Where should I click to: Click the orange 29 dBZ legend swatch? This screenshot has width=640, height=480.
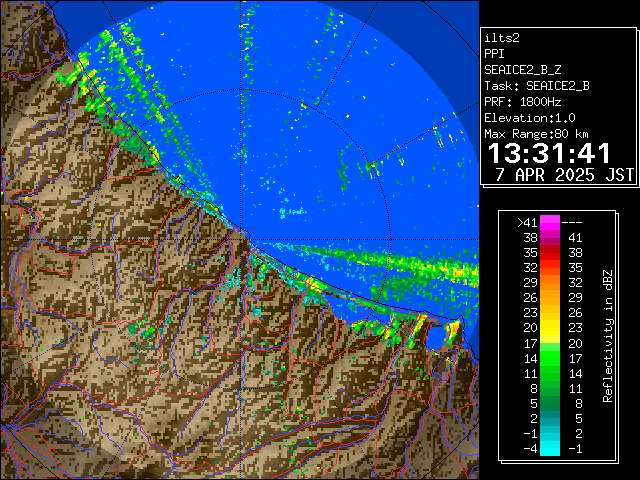(x=550, y=283)
